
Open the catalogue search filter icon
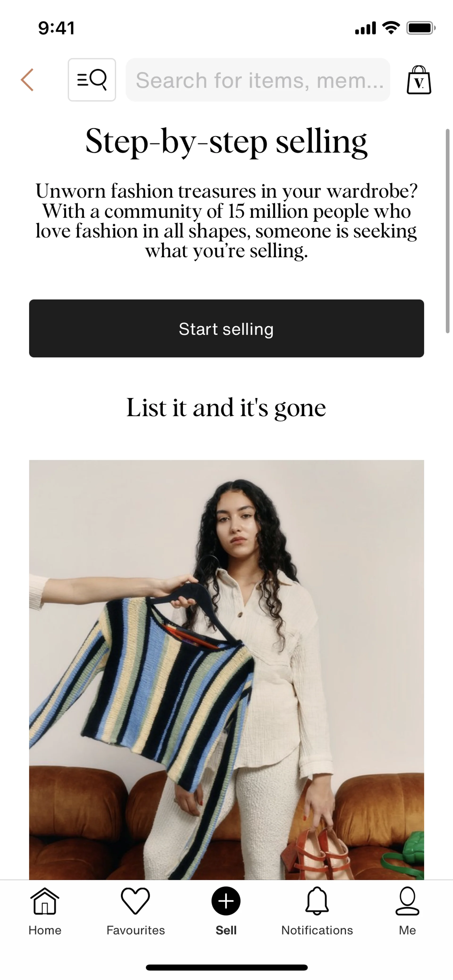pyautogui.click(x=92, y=80)
